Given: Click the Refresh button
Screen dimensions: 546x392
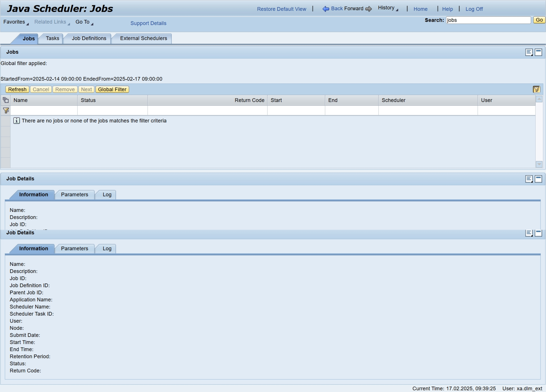Looking at the screenshot, I should (x=17, y=90).
